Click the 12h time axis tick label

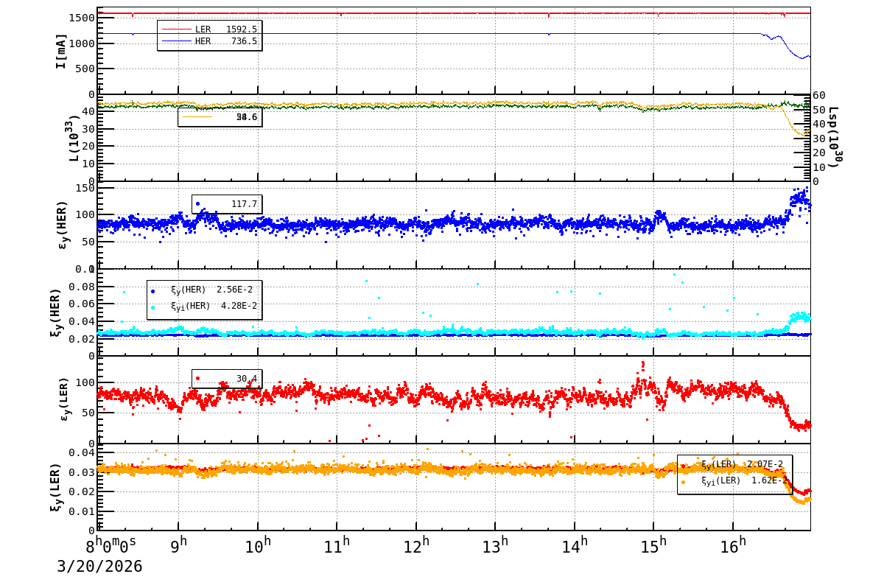(416, 546)
